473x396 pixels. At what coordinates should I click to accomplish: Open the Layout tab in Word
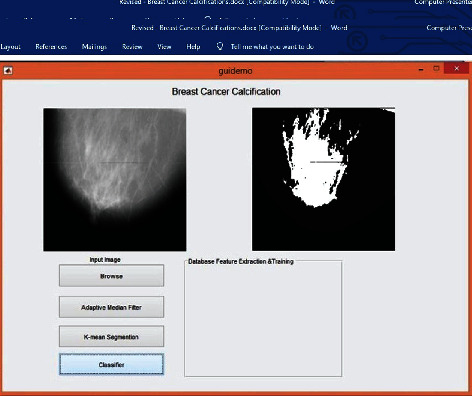tap(10, 47)
